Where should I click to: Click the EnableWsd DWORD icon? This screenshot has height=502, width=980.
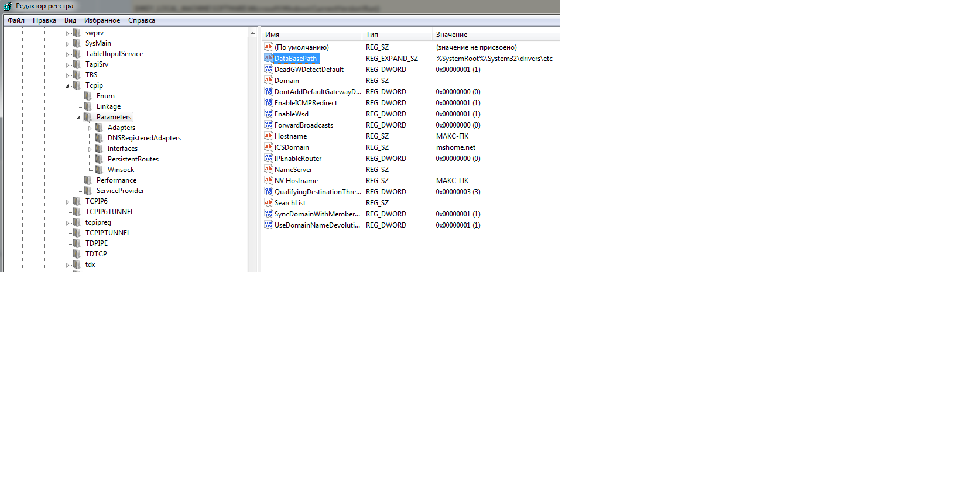(269, 114)
